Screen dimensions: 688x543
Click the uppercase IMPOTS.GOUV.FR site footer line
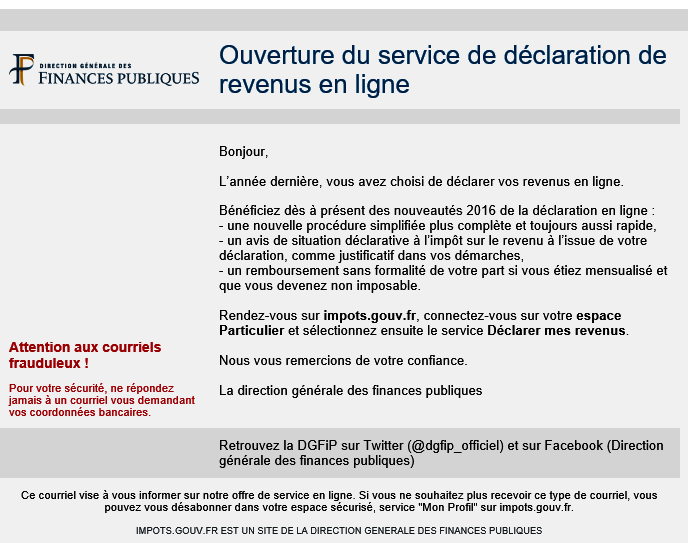click(x=338, y=530)
